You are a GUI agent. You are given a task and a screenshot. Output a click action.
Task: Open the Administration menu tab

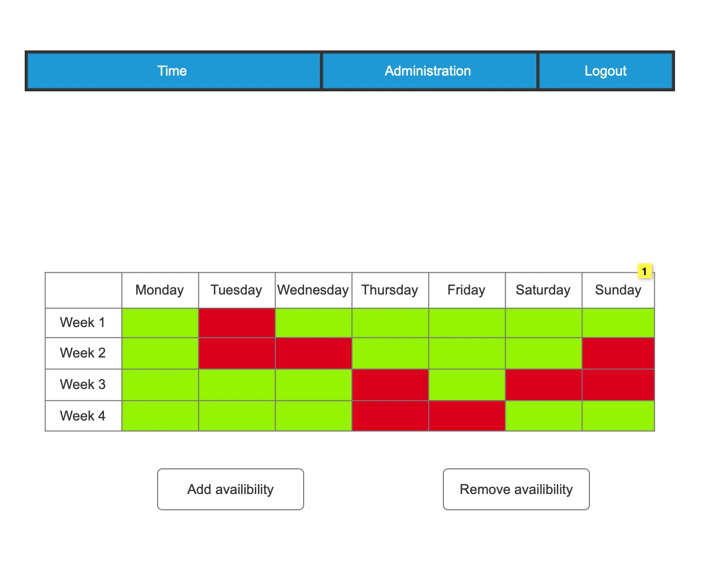pyautogui.click(x=429, y=71)
